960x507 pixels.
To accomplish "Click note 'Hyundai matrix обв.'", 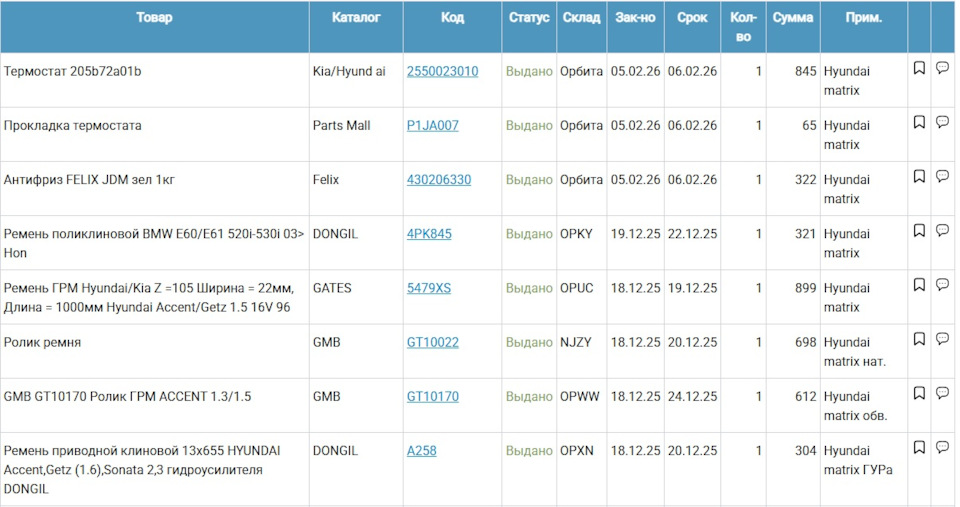I will [855, 406].
